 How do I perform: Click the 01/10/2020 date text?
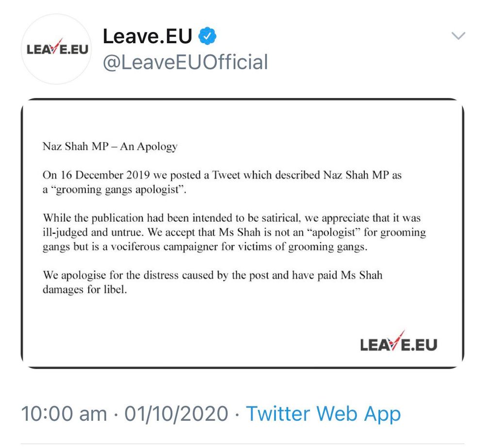(x=177, y=414)
